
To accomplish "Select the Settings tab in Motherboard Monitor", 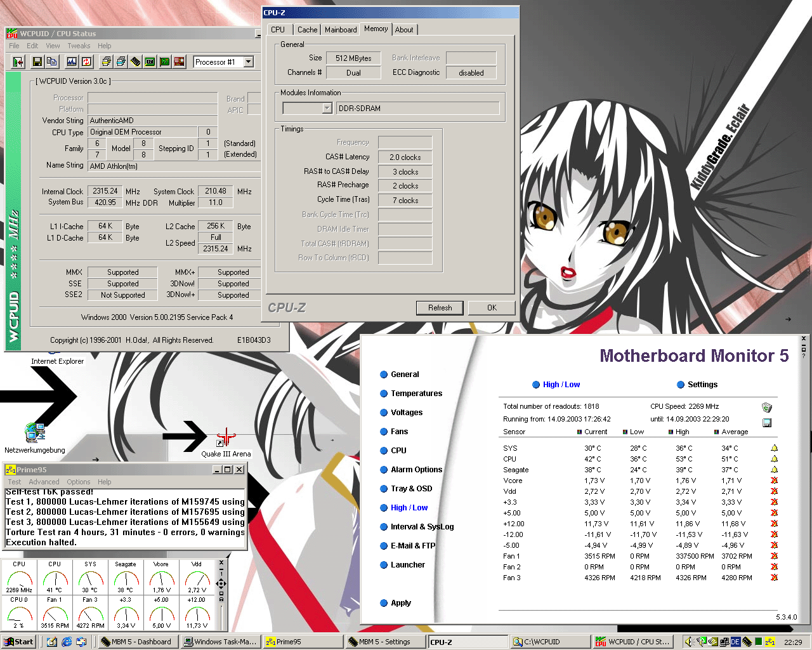I will point(697,385).
